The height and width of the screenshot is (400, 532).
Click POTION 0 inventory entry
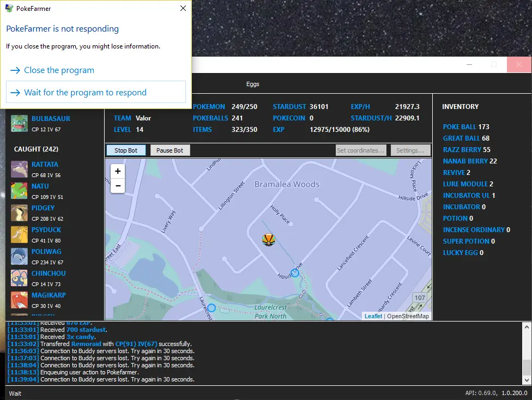pyautogui.click(x=458, y=218)
